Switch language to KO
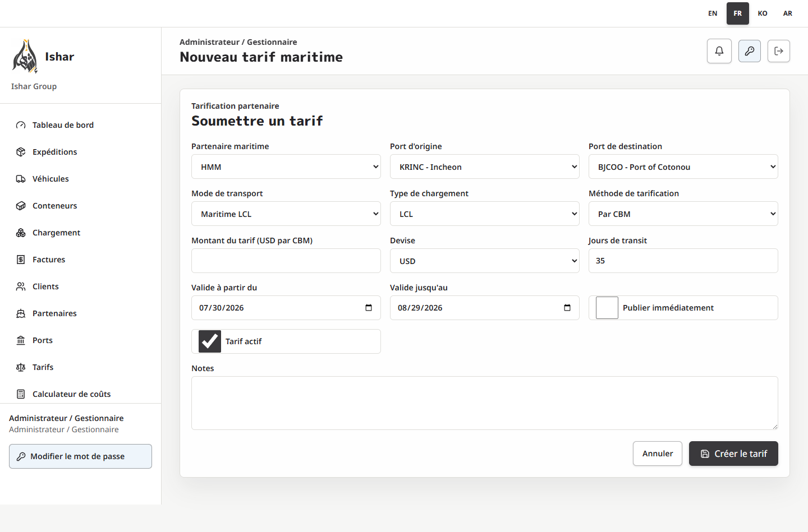808x532 pixels. [763, 13]
